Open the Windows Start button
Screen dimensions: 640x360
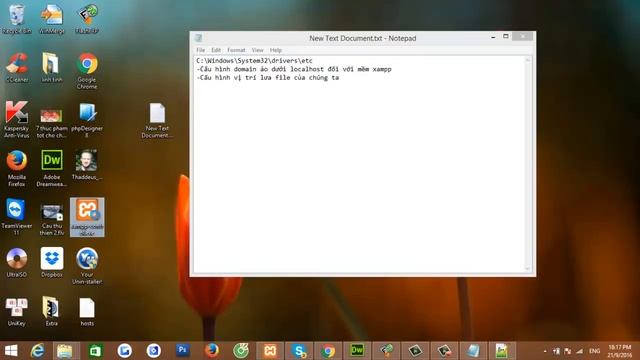coord(11,351)
